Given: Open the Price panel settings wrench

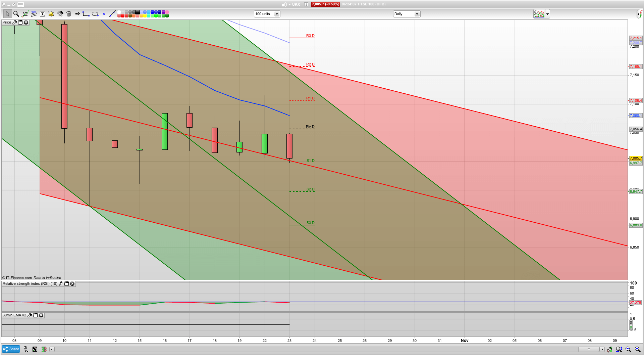Looking at the screenshot, I should pyautogui.click(x=15, y=22).
